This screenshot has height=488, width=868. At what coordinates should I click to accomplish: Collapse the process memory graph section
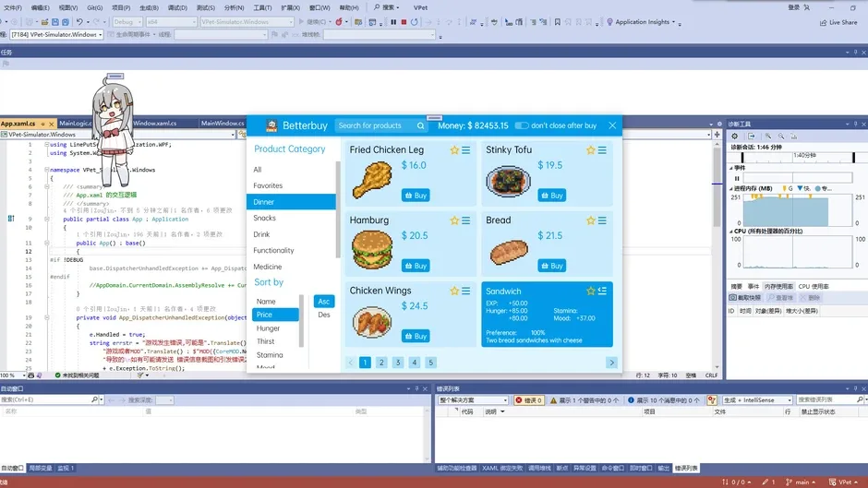coord(730,189)
